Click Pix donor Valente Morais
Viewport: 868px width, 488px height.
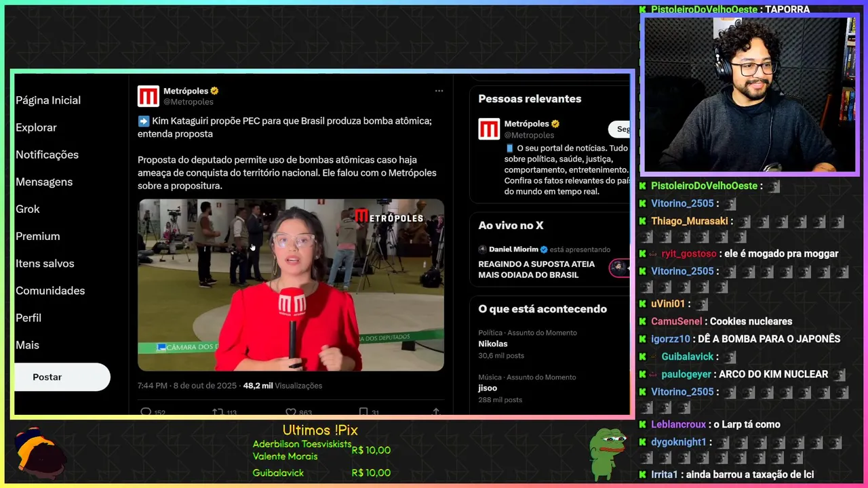[x=285, y=456]
